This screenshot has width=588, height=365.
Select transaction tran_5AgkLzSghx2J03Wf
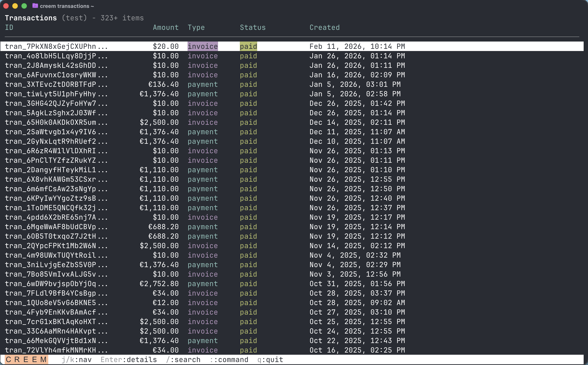tap(292, 113)
